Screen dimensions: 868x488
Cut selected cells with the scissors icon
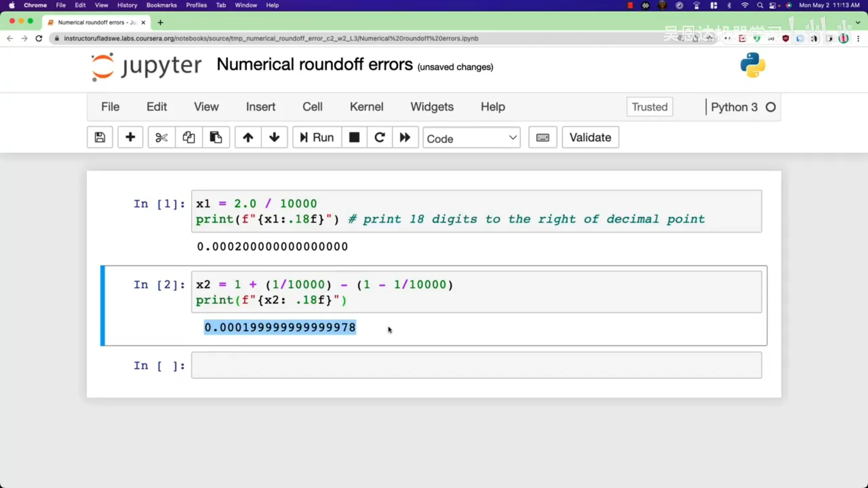(161, 137)
